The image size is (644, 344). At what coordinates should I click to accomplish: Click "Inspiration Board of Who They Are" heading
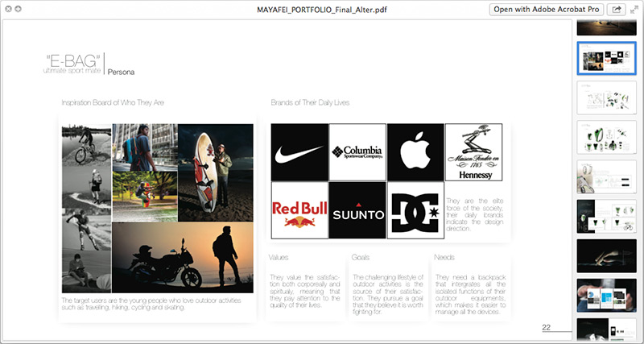point(113,103)
